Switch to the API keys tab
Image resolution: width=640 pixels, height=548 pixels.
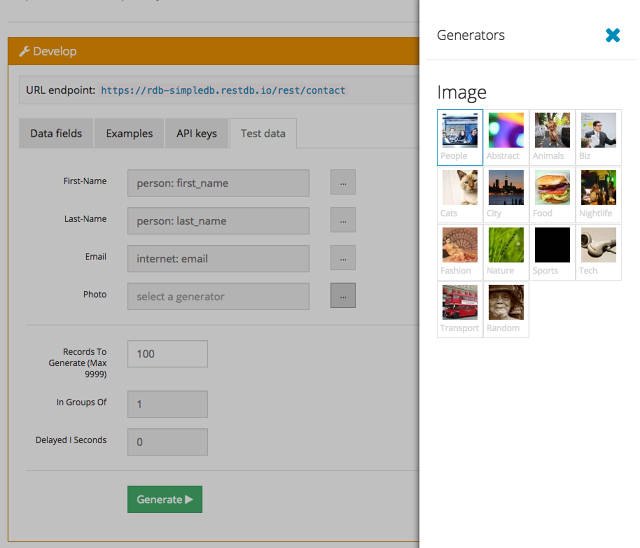[196, 133]
